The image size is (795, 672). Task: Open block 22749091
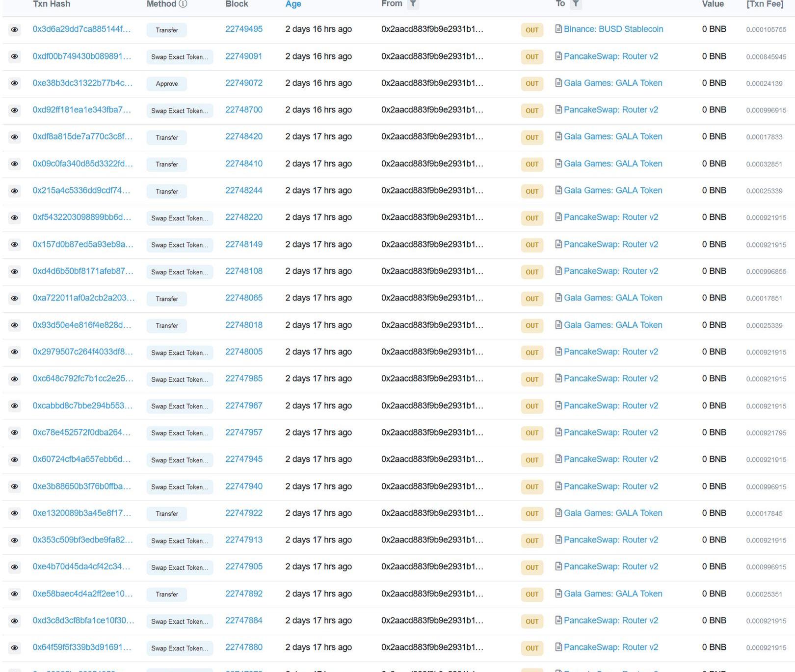tap(244, 56)
